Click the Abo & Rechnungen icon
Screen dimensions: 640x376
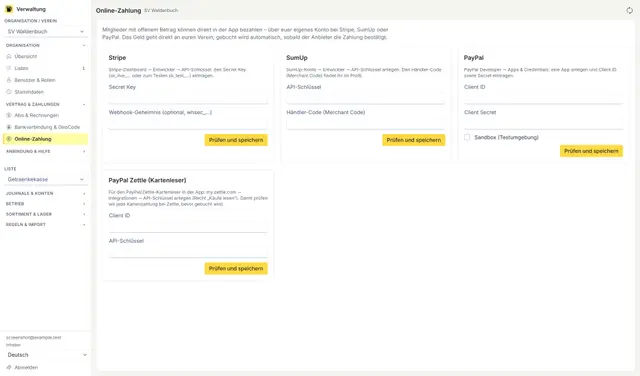[x=9, y=115]
